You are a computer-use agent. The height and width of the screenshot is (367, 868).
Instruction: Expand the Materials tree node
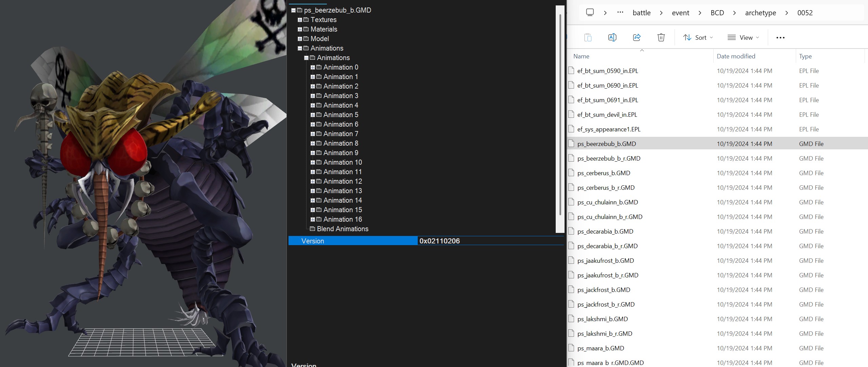(x=300, y=29)
